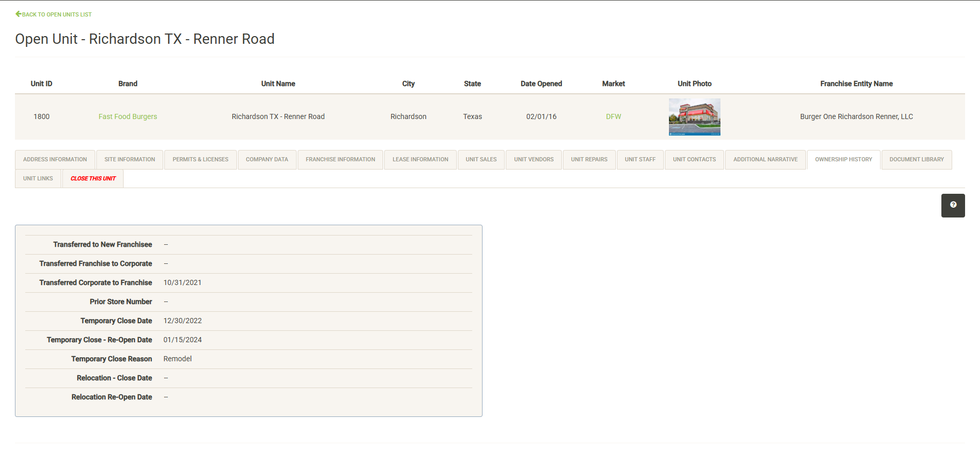This screenshot has height=453, width=980.
Task: Open the Fast Food Burgers brand link
Action: tap(128, 117)
